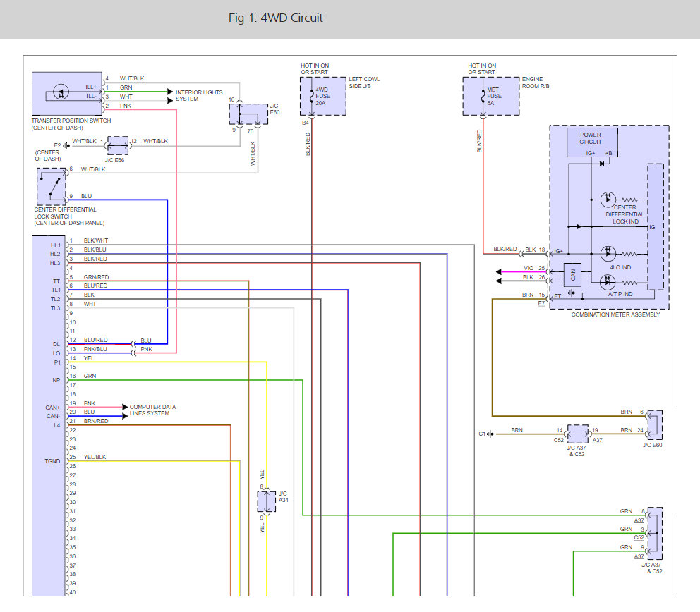Select the Center Differential Lock Switch symbol
700x612 pixels.
tap(52, 186)
